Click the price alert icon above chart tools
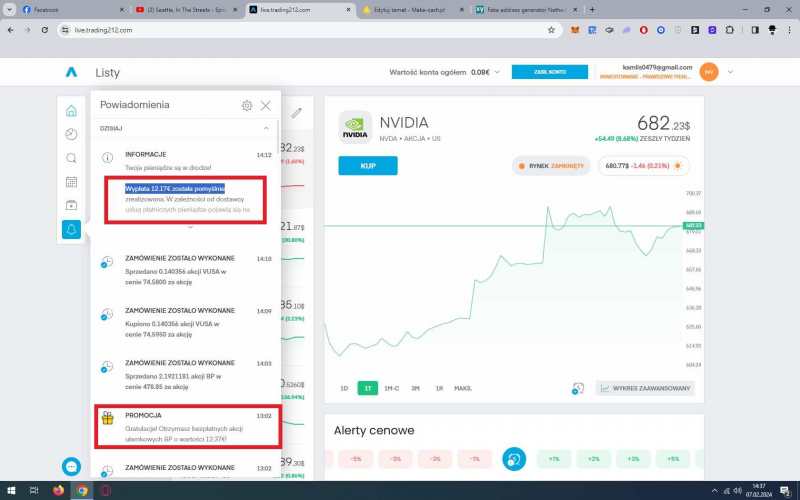The image size is (800, 500). pyautogui.click(x=578, y=388)
